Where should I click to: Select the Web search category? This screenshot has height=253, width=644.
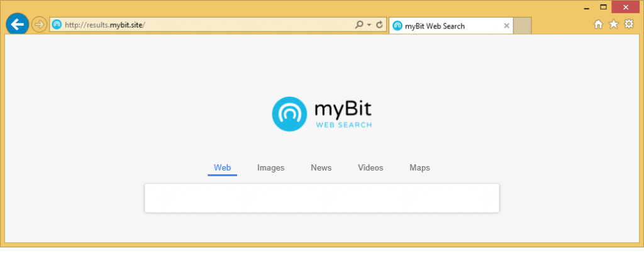(x=222, y=167)
